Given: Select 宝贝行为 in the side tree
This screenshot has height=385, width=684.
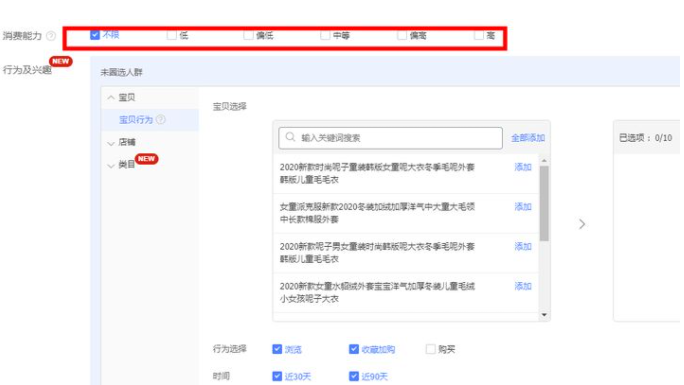Looking at the screenshot, I should coord(136,119).
